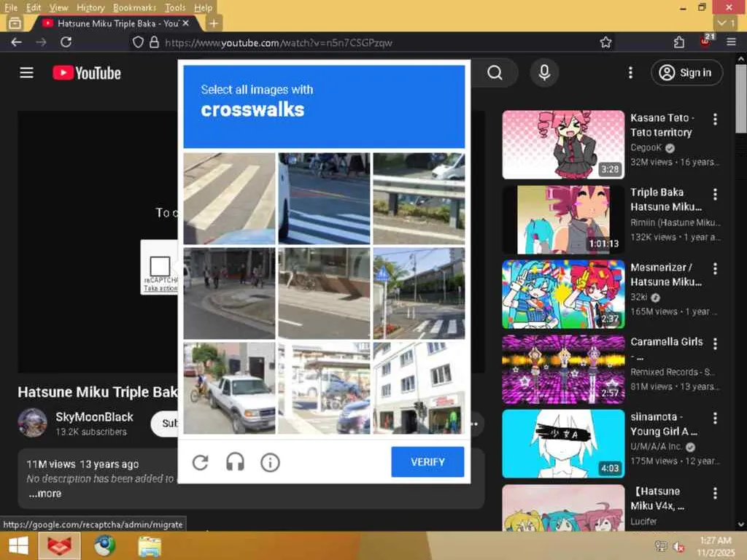Bookmark this page with star
This screenshot has height=560, width=747.
click(605, 42)
